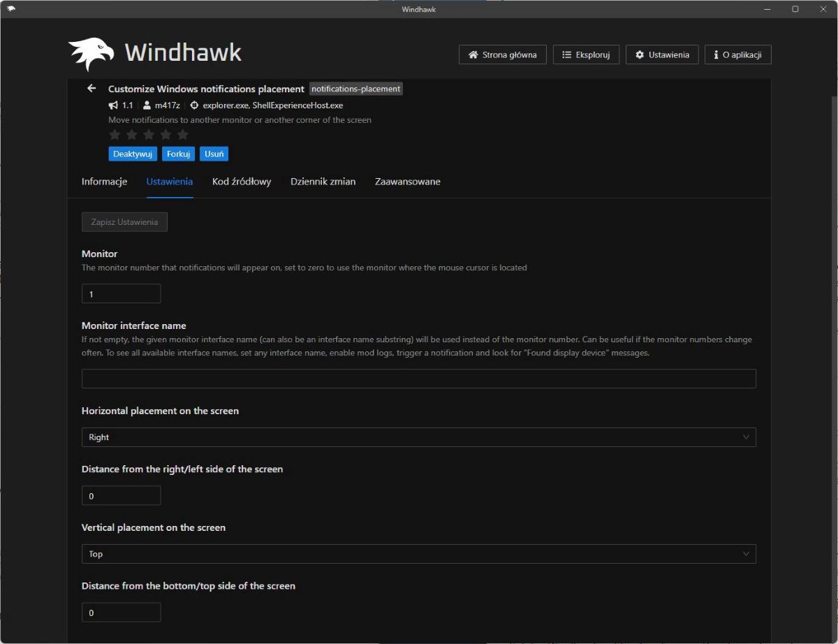Click the Monitor interface name text field
838x644 pixels.
pos(419,379)
